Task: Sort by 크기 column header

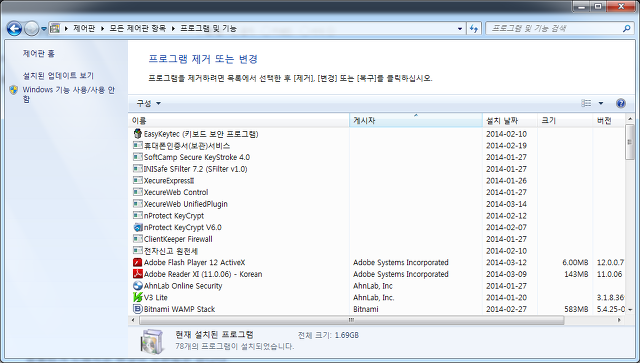Action: [565, 120]
